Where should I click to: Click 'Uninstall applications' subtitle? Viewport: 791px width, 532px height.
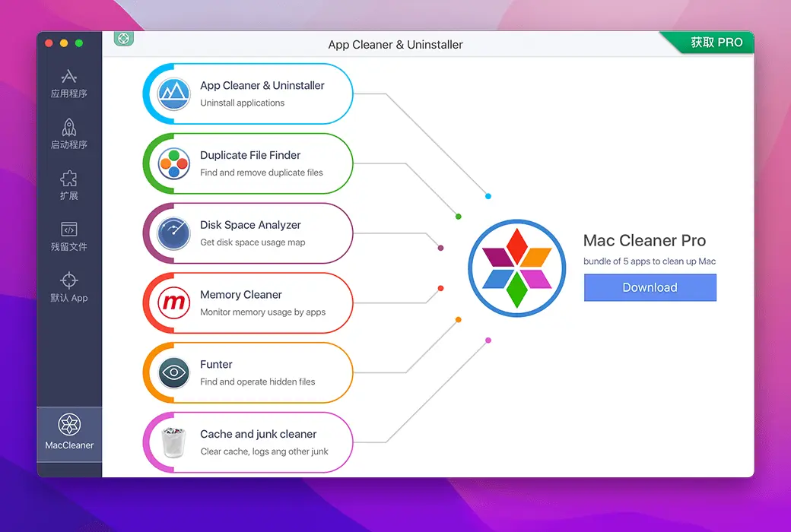click(x=242, y=103)
